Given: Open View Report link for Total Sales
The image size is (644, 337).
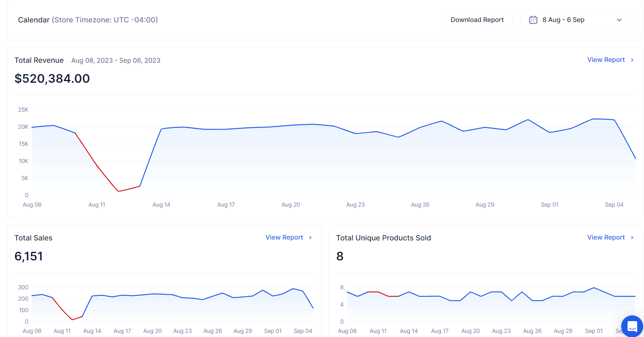Looking at the screenshot, I should (x=284, y=238).
